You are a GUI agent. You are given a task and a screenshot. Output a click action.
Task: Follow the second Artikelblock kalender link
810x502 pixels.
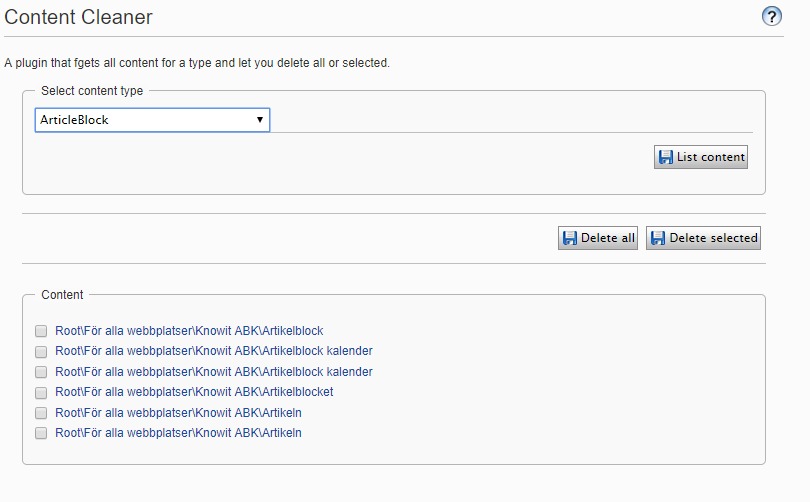coord(213,372)
